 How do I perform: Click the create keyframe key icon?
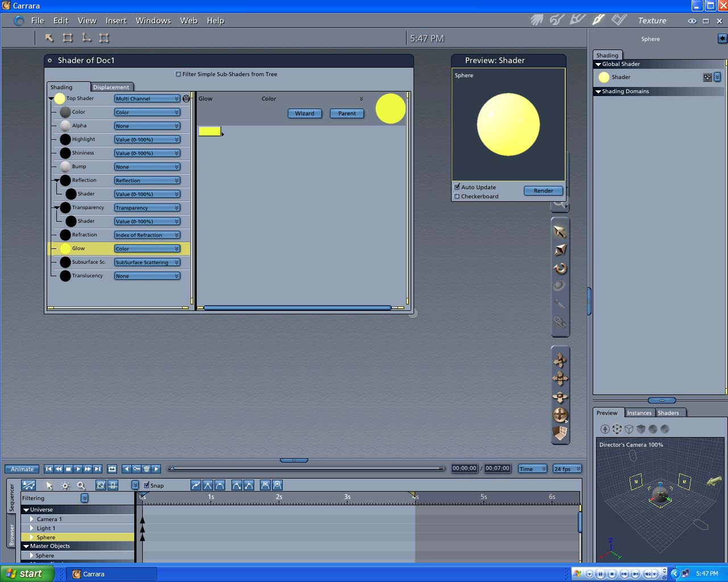pyautogui.click(x=136, y=469)
